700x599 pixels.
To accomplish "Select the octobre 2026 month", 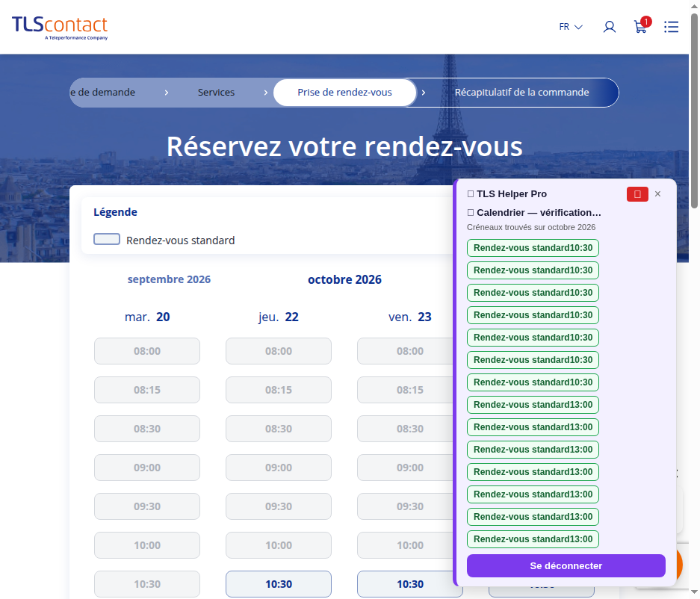I will [344, 279].
